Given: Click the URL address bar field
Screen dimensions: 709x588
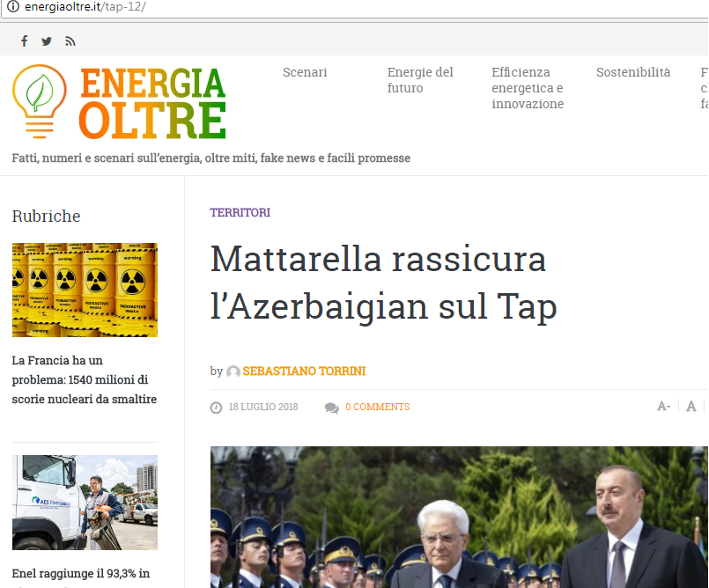Looking at the screenshot, I should [352, 7].
